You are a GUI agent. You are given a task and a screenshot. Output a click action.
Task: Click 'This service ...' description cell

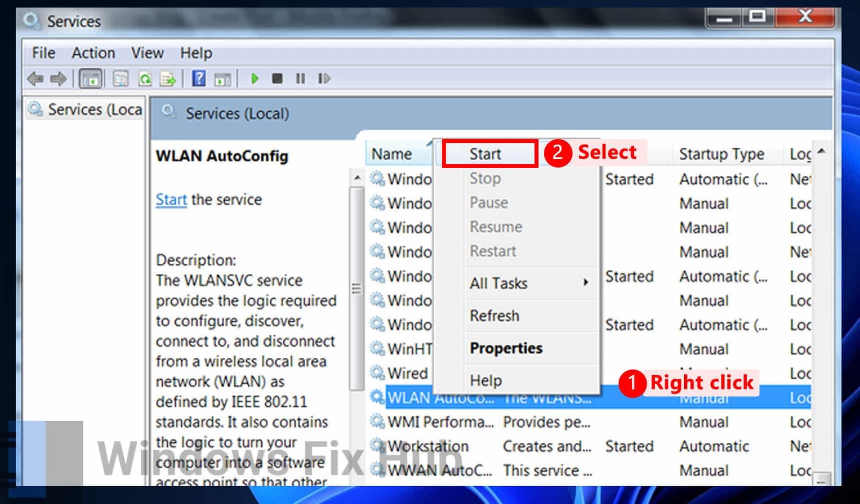[547, 470]
